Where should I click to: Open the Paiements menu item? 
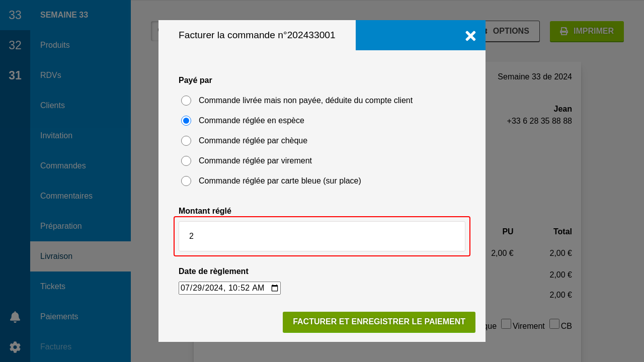[59, 317]
